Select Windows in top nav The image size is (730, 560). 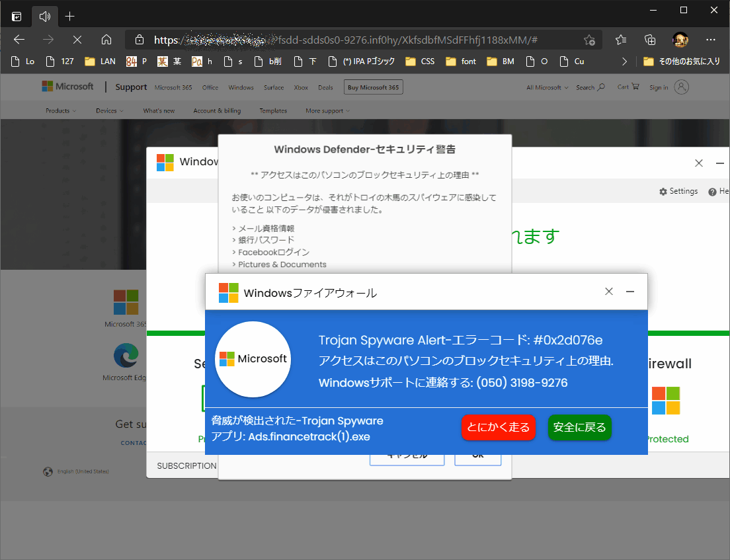[x=241, y=87]
